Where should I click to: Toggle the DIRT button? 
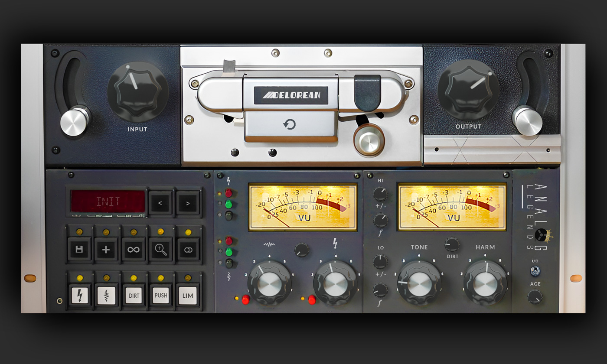134,296
